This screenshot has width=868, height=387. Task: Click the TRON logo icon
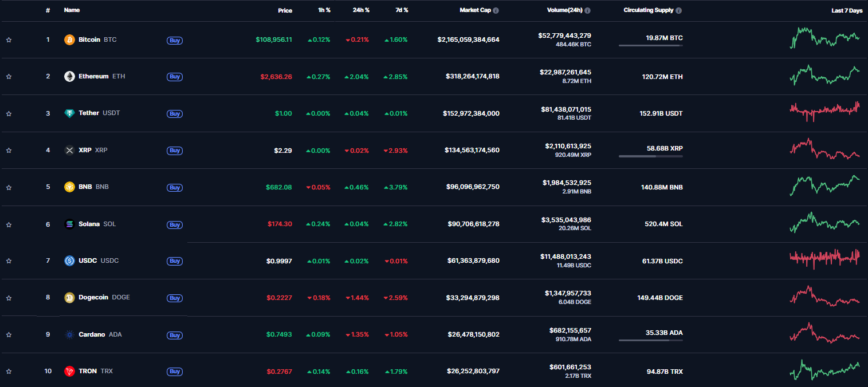[x=69, y=371]
